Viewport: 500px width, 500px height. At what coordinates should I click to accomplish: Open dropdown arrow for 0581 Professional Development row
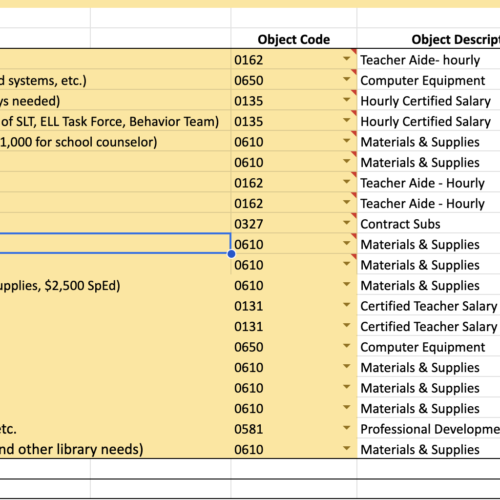tap(346, 427)
